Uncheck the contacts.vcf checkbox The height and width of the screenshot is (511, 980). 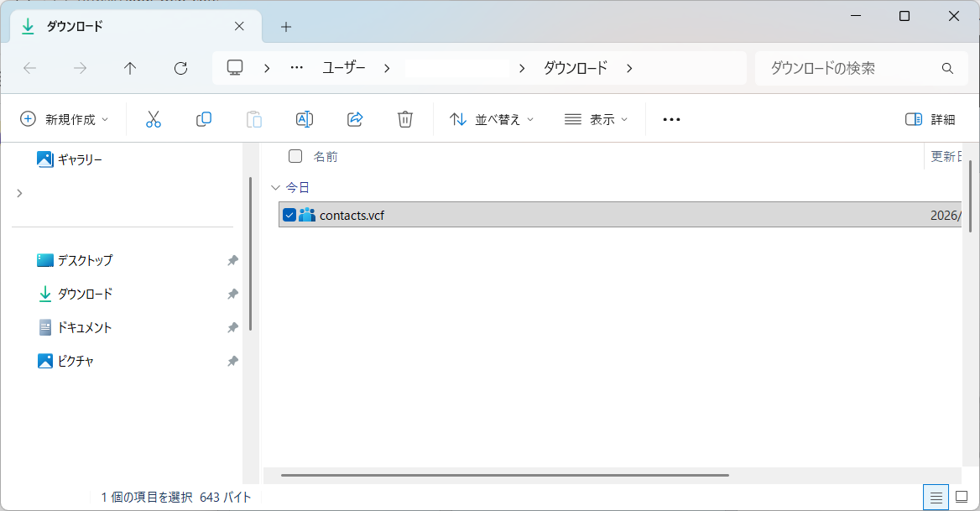coord(289,215)
